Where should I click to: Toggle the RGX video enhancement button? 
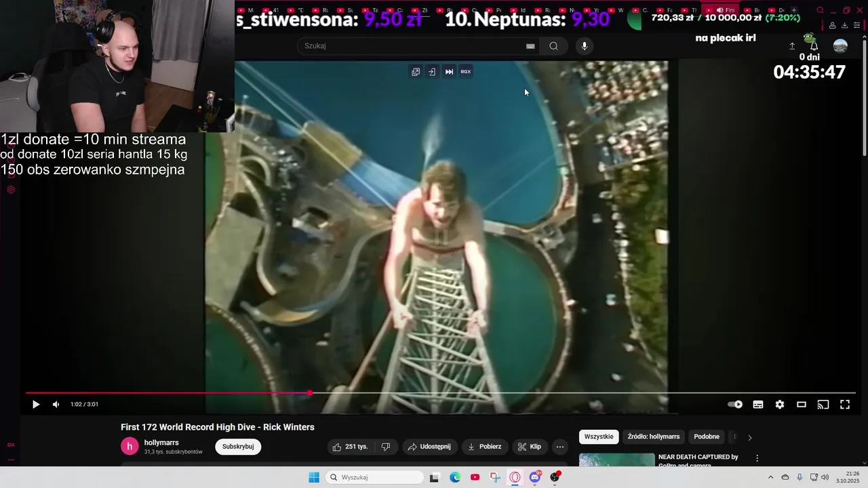click(466, 72)
